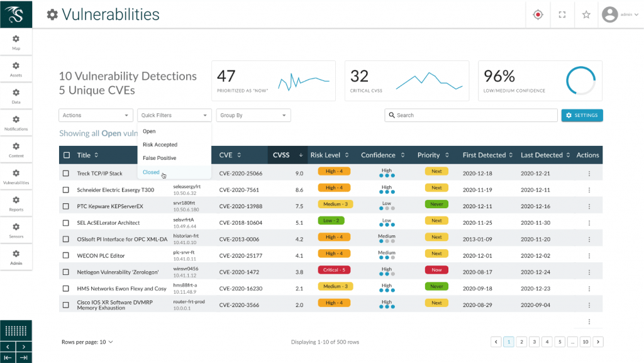Go to next results page arrow
644x363 pixels.
(598, 342)
